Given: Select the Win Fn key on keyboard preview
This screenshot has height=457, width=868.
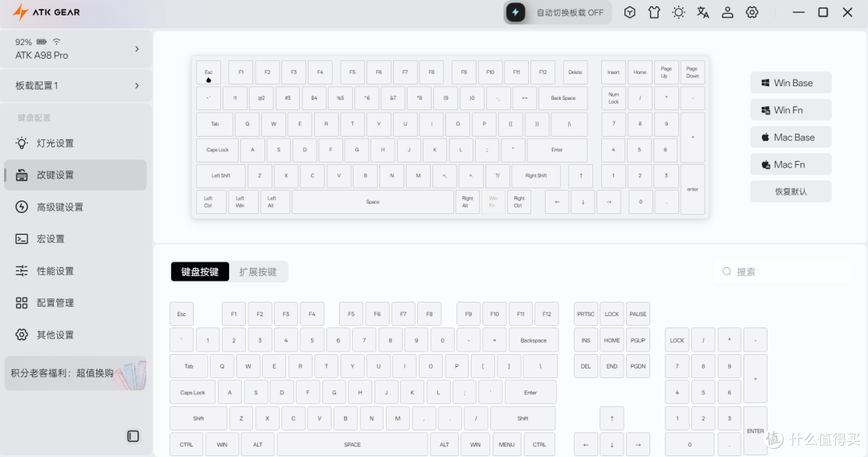Looking at the screenshot, I should tap(493, 202).
